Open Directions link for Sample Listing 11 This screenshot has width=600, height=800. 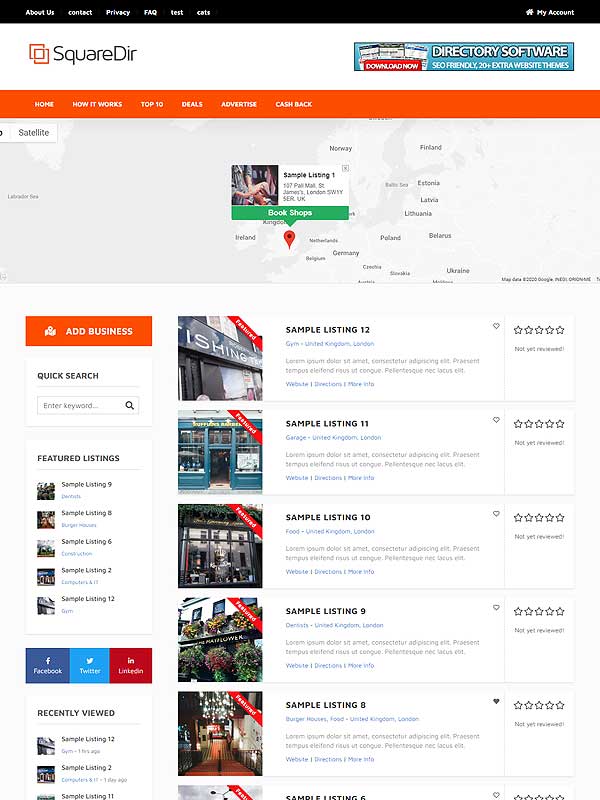pos(328,478)
